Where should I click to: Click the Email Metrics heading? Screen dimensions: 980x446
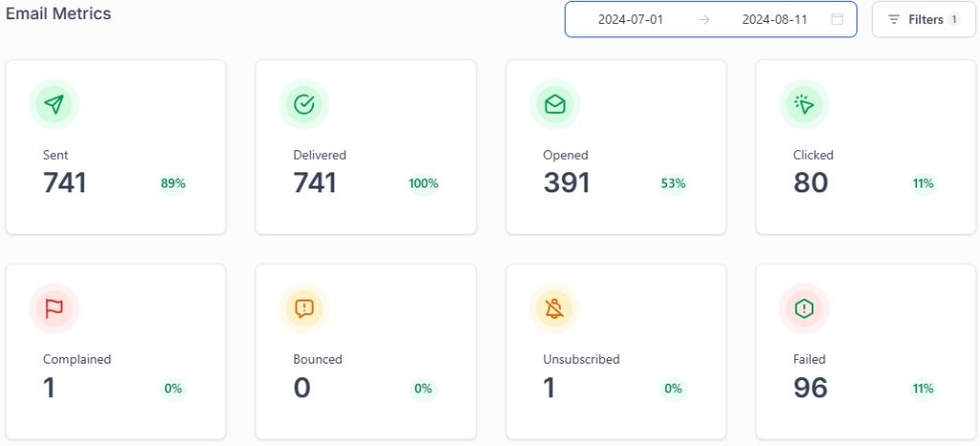58,14
